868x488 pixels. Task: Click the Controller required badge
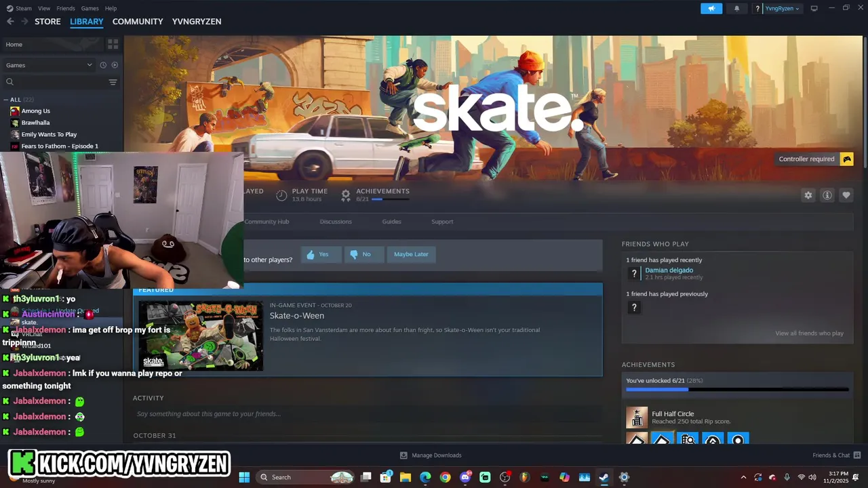pos(815,159)
